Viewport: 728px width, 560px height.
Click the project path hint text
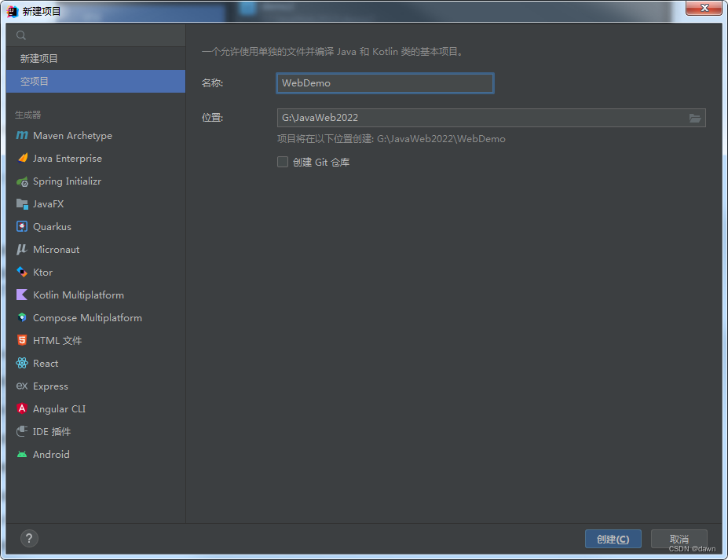click(x=391, y=139)
